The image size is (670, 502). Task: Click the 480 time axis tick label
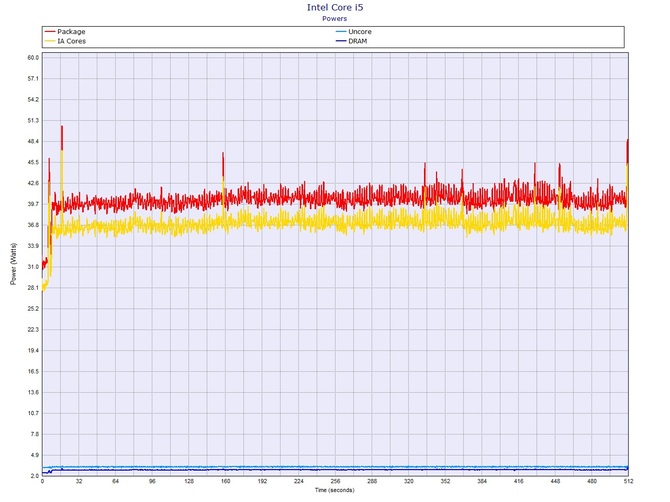(x=592, y=481)
